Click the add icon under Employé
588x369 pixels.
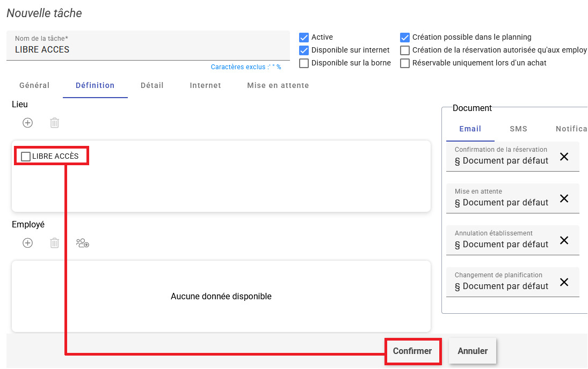tap(27, 243)
